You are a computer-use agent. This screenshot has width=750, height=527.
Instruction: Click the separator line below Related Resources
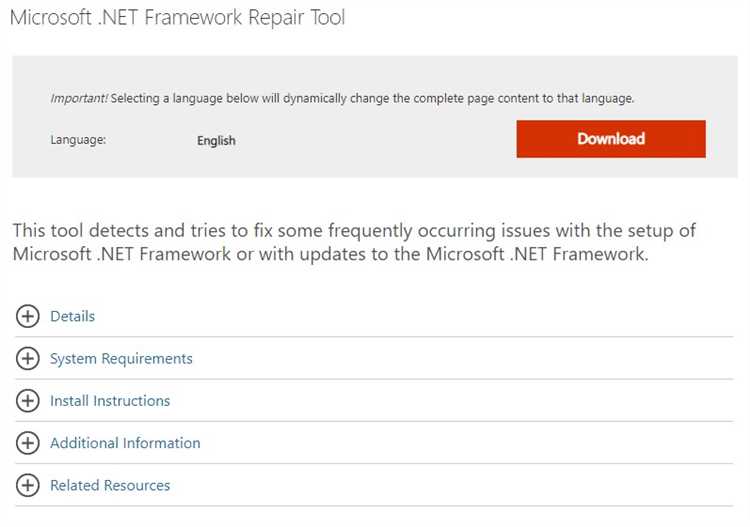374,505
